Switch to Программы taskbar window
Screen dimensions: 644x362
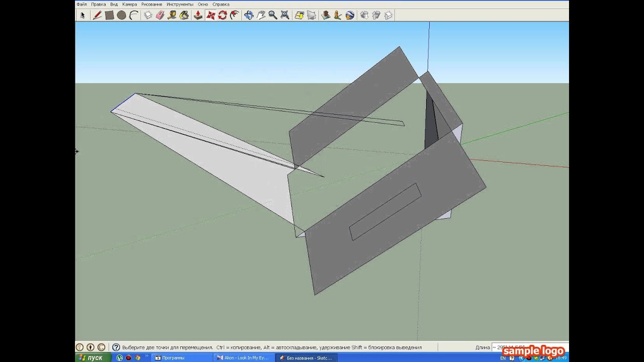click(181, 358)
